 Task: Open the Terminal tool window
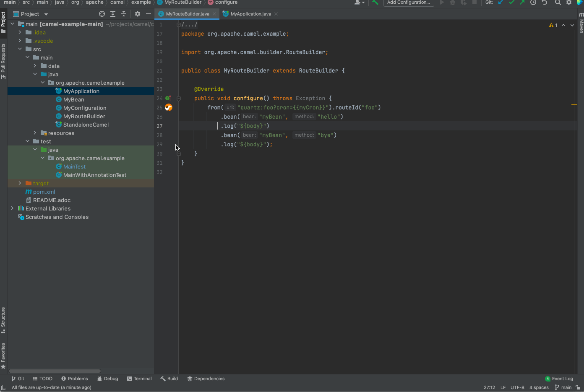(139, 379)
